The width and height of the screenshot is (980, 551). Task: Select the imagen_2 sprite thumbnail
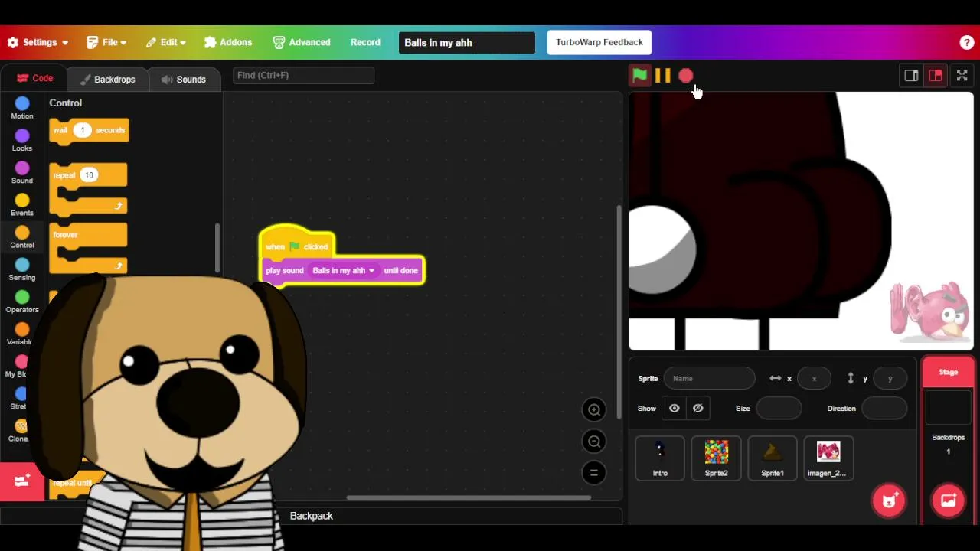pyautogui.click(x=828, y=458)
